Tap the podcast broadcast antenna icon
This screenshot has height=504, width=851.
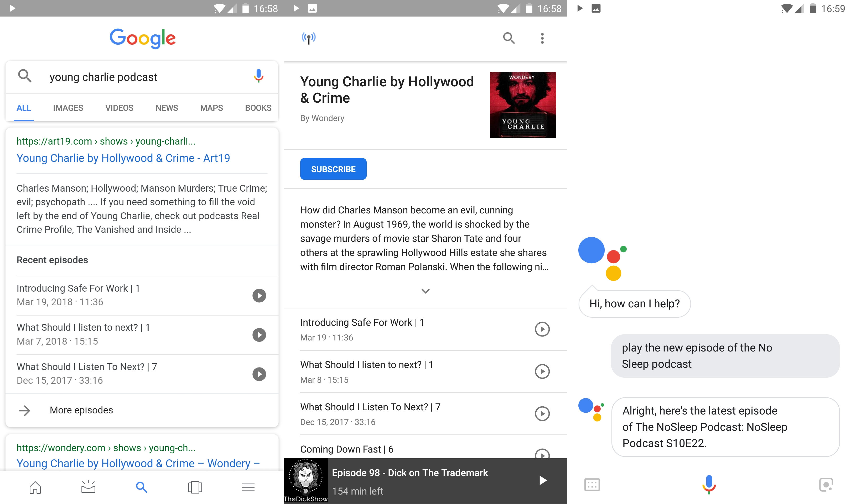coord(308,38)
